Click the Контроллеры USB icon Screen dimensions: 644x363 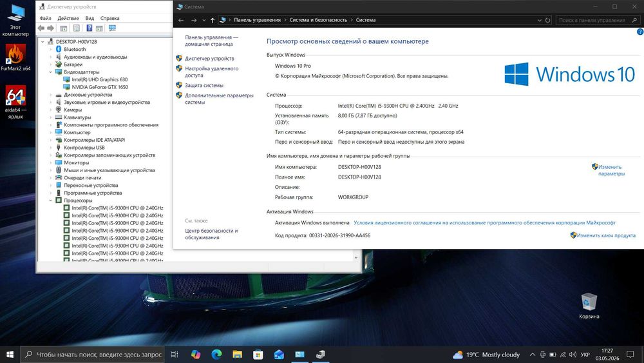point(59,148)
